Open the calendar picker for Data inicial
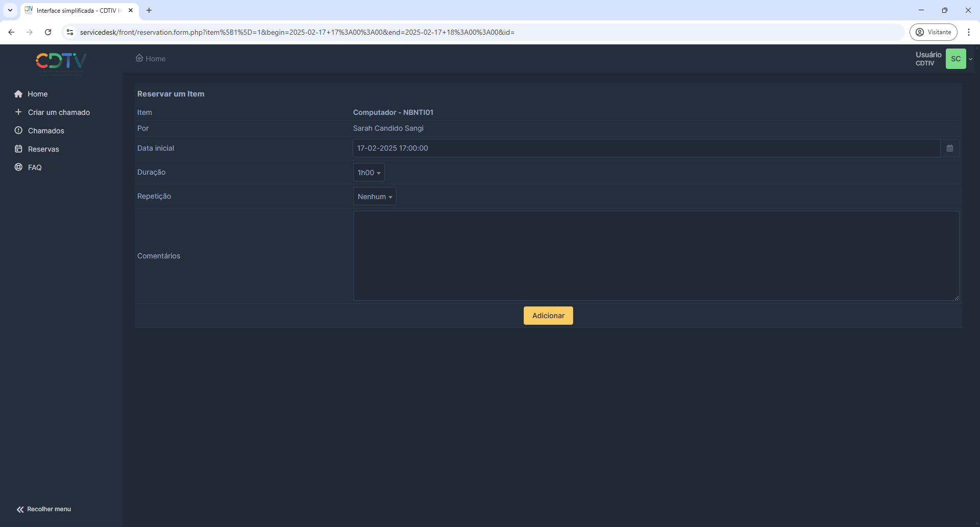The height and width of the screenshot is (527, 980). point(949,148)
